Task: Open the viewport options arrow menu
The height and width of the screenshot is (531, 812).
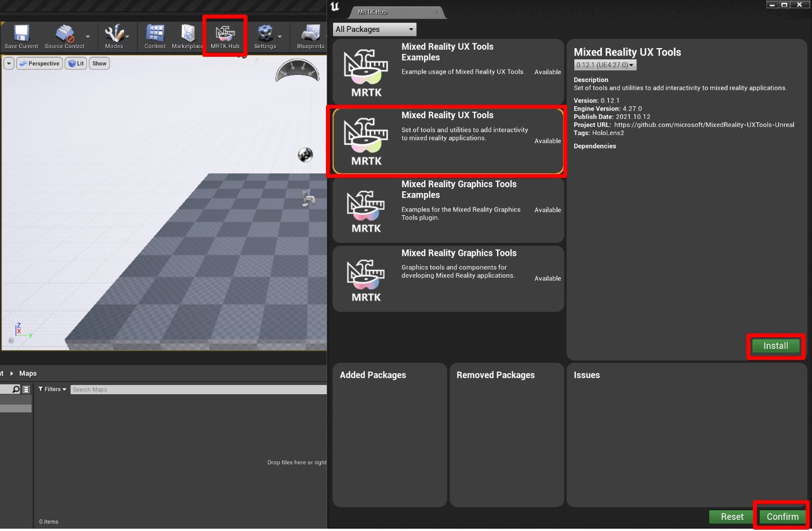Action: 9,63
